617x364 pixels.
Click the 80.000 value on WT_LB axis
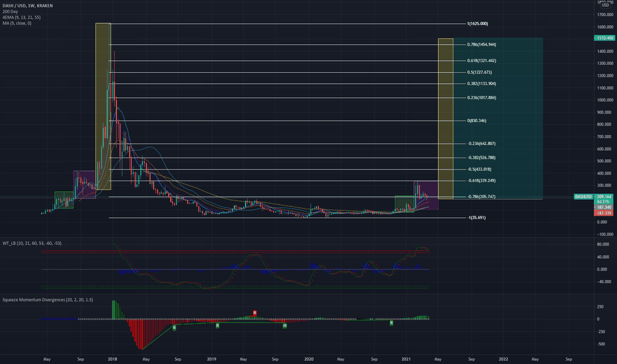point(603,244)
